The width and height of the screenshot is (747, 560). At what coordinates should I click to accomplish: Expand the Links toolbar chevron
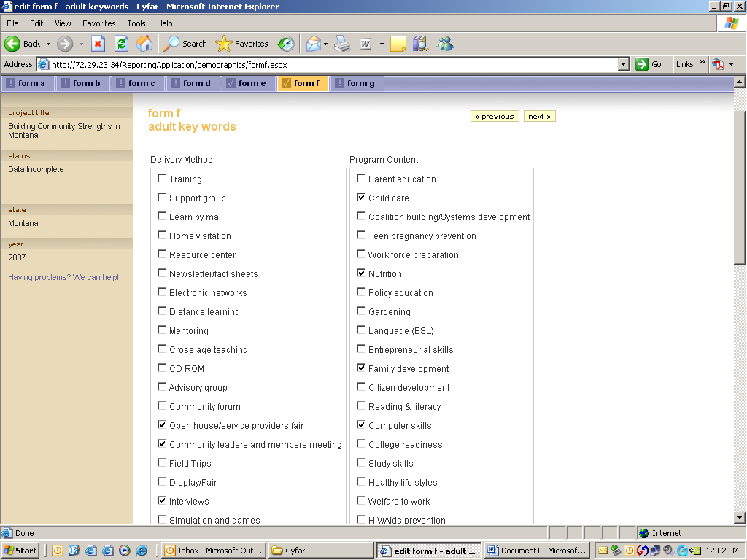703,63
